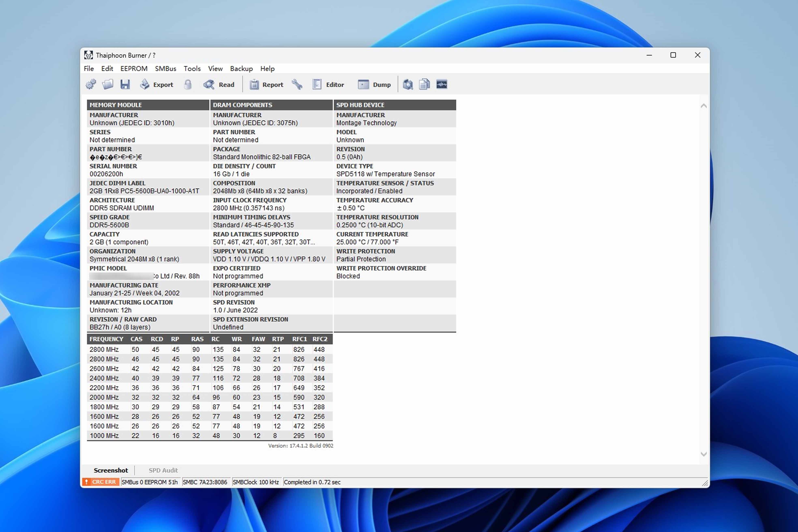
Task: Click the manufacturing date January 21-25 value
Action: point(134,293)
